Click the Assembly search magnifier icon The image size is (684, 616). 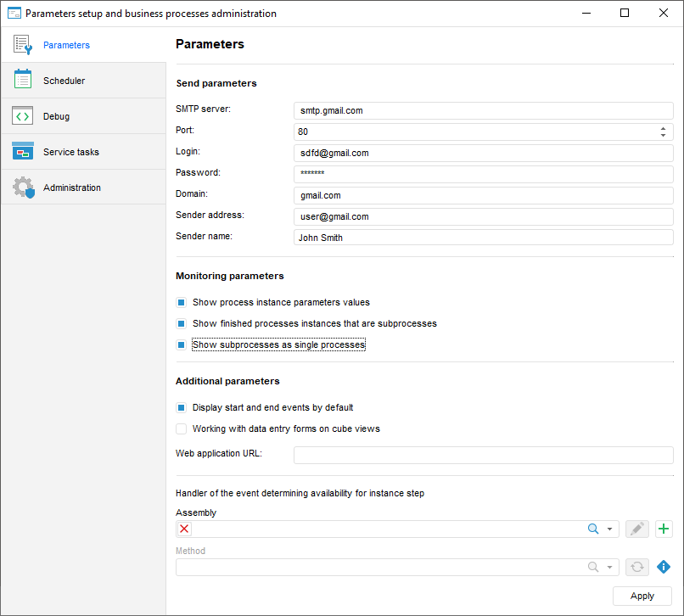(x=593, y=529)
